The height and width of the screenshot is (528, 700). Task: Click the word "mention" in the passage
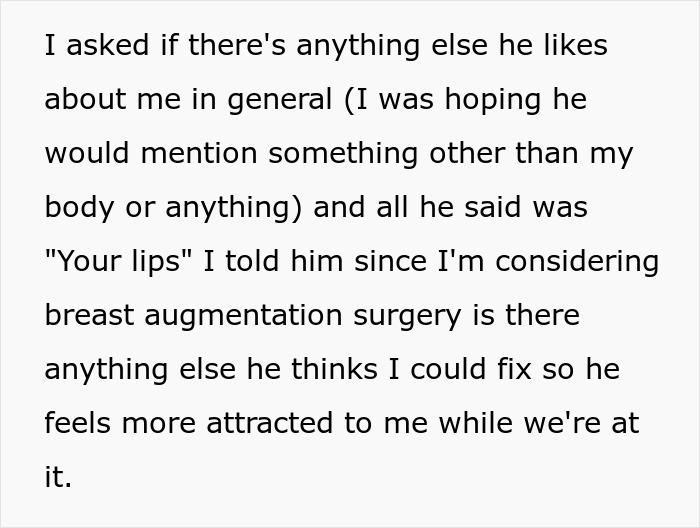click(199, 153)
